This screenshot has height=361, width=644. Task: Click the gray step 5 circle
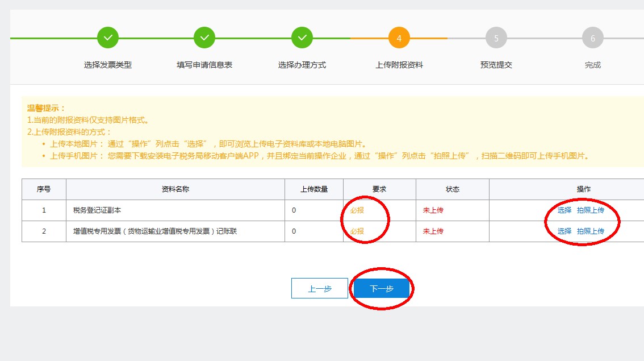496,38
